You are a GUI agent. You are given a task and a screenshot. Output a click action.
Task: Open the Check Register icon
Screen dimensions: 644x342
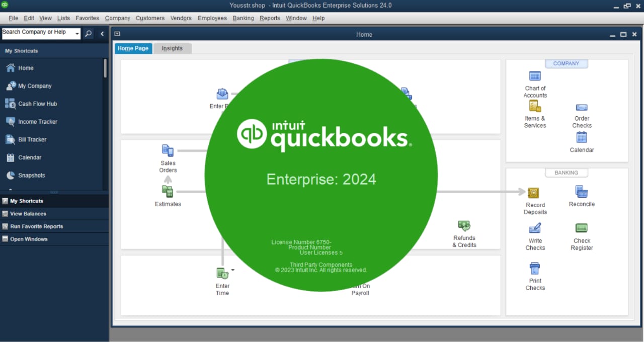[582, 228]
